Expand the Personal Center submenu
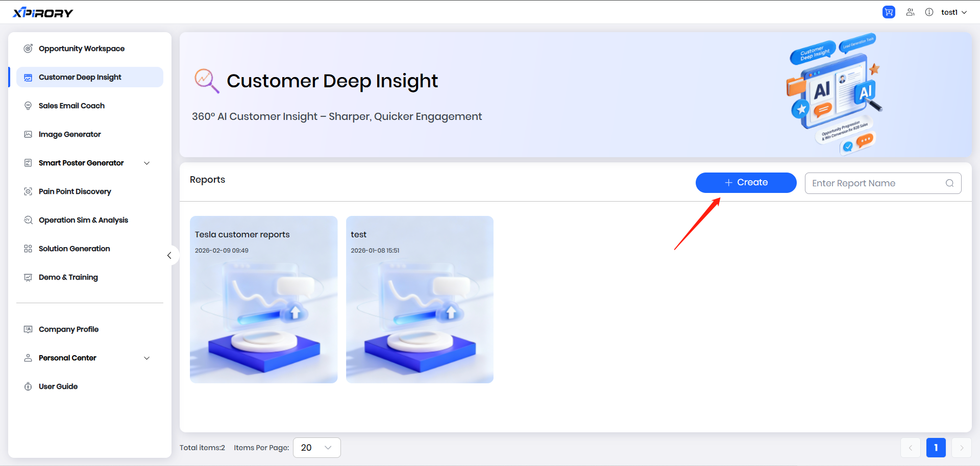This screenshot has width=980, height=466. pyautogui.click(x=147, y=358)
